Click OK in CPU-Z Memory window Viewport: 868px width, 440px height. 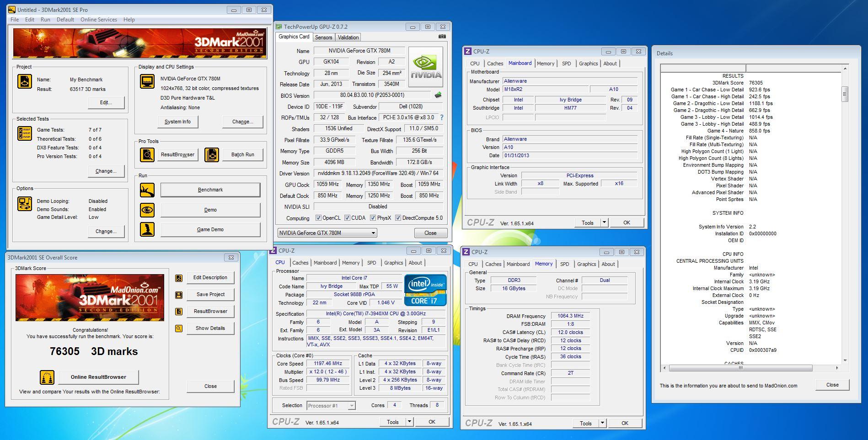pos(625,423)
